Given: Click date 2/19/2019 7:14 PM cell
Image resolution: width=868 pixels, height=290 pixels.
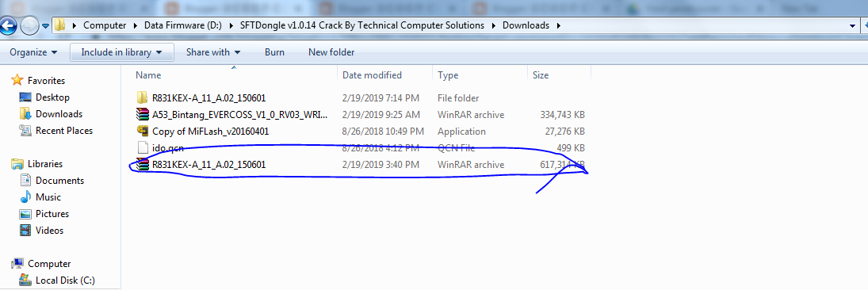Looking at the screenshot, I should (x=380, y=98).
